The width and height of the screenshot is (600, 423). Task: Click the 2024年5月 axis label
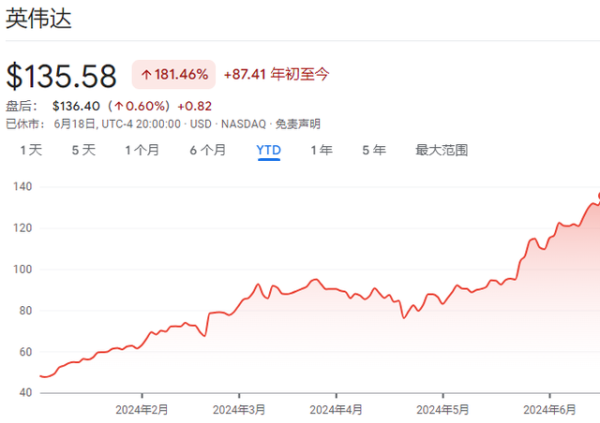click(x=443, y=410)
